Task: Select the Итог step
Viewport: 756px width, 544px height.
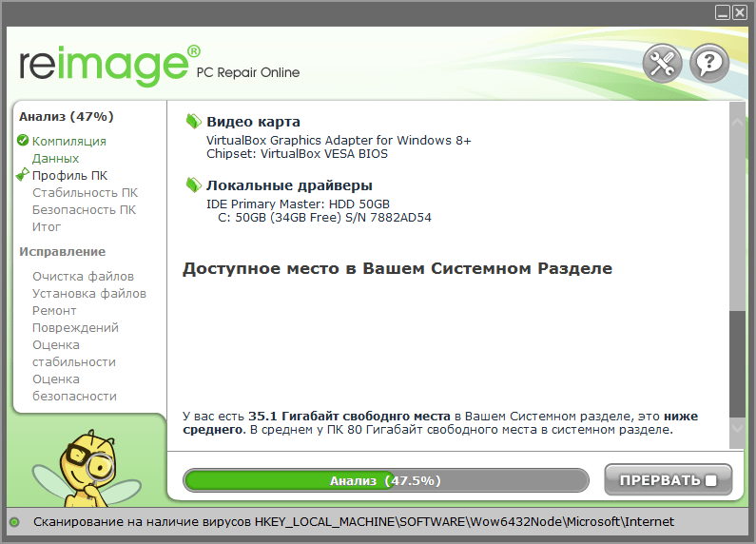Action: click(x=47, y=226)
